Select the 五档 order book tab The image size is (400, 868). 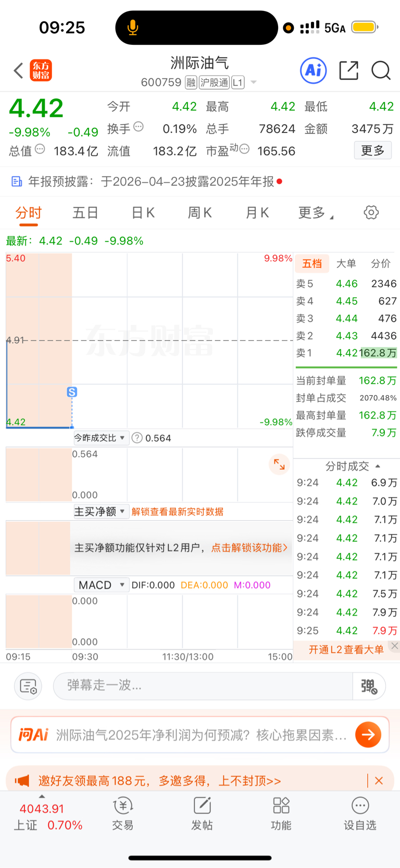(312, 263)
